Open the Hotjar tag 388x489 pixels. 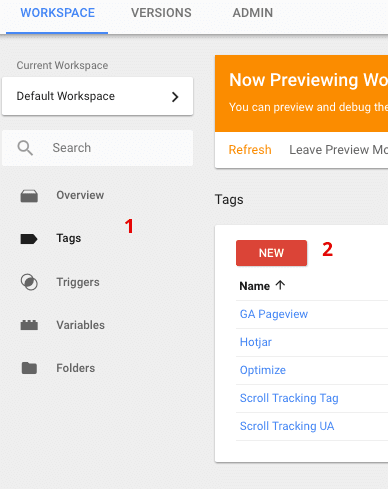point(256,342)
